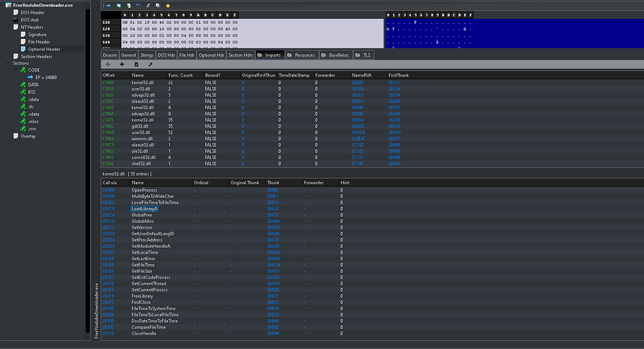Viewport: 644px width, 349px height.
Task: Open the Disasm tab
Action: (109, 55)
